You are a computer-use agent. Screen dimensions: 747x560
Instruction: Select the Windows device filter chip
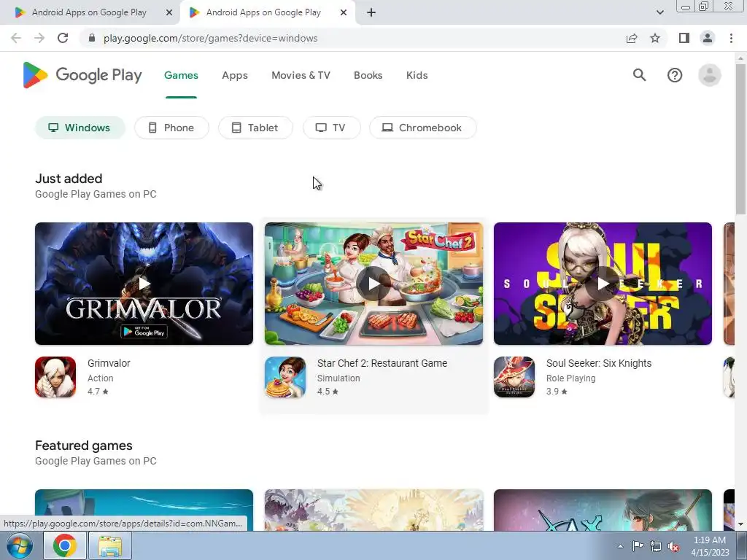pyautogui.click(x=80, y=128)
